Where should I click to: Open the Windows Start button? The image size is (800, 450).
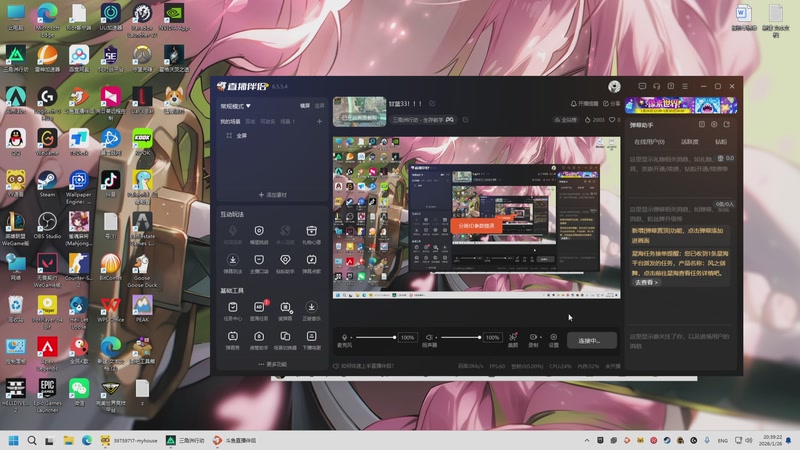[x=14, y=440]
